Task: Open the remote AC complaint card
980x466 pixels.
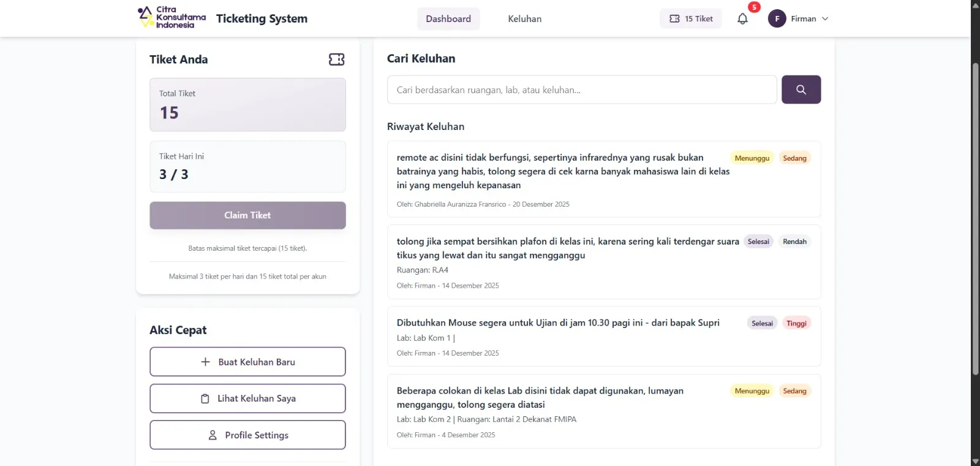Action: click(604, 179)
